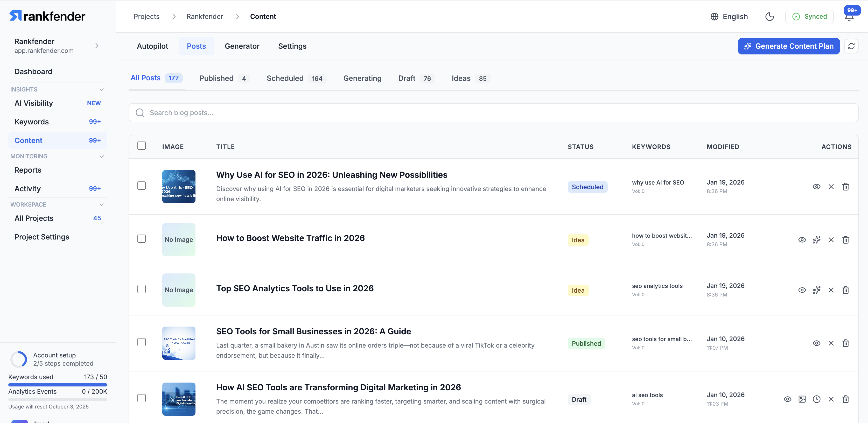Open the 'Why Use AI for SEO in 2026' post title

pyautogui.click(x=332, y=175)
